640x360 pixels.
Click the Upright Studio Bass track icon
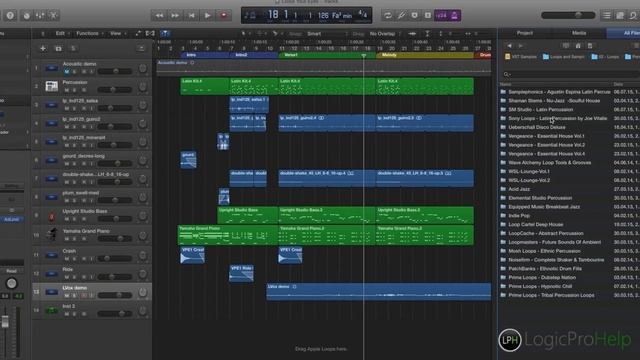click(51, 216)
